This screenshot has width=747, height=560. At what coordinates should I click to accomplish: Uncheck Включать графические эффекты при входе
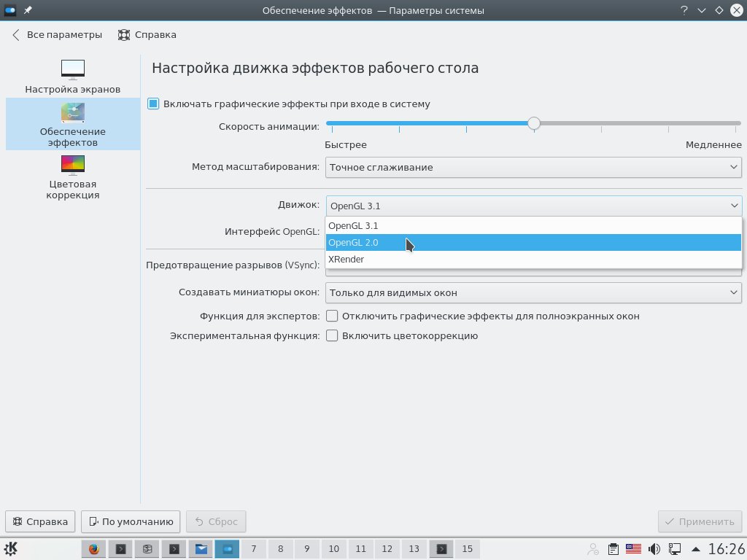(x=153, y=104)
